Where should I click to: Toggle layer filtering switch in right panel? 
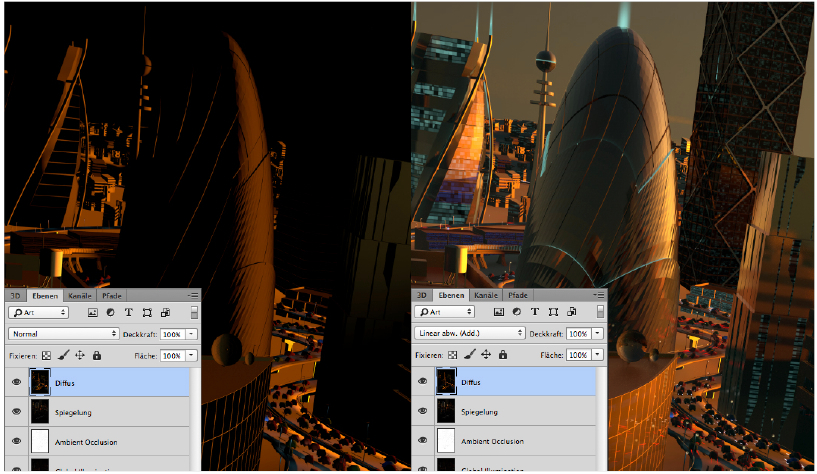(x=600, y=311)
